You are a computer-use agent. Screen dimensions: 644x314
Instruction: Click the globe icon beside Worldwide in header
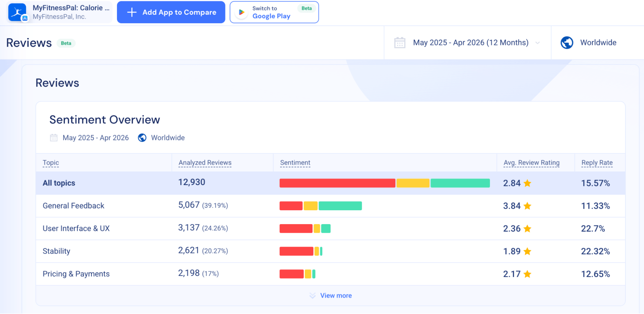pyautogui.click(x=567, y=43)
